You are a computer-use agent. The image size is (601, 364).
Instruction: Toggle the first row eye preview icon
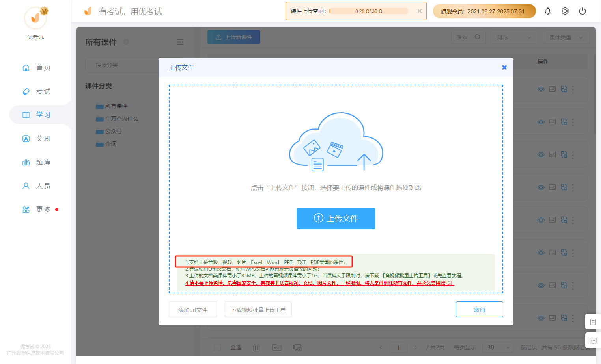pyautogui.click(x=541, y=89)
